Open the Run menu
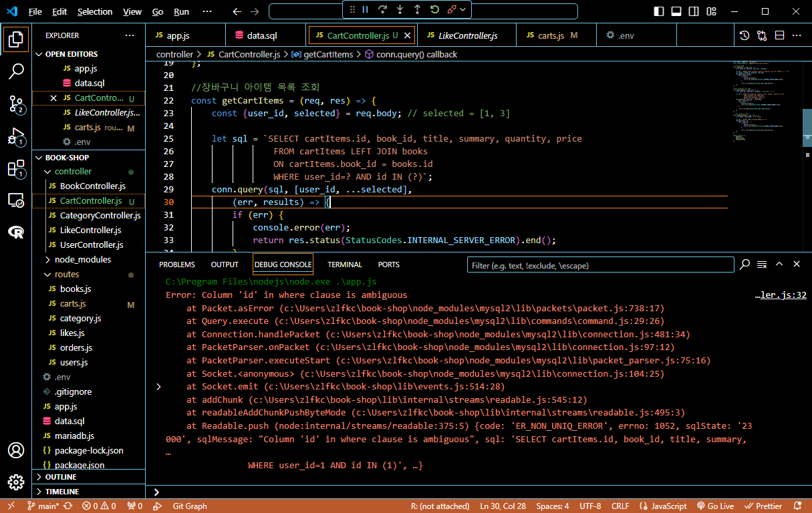The image size is (812, 513). pyautogui.click(x=181, y=11)
